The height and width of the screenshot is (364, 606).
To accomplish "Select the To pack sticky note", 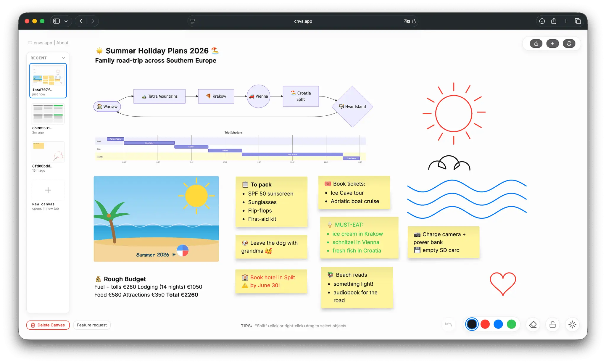I will [x=271, y=202].
